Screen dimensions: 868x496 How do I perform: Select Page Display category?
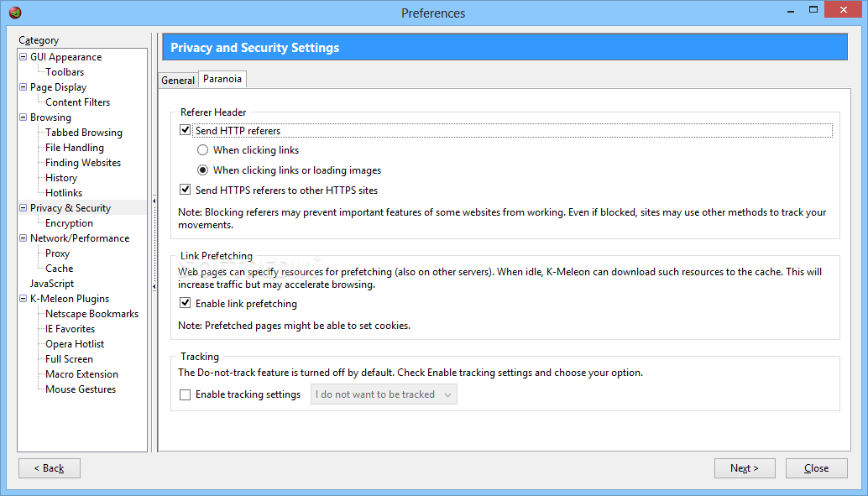point(58,87)
